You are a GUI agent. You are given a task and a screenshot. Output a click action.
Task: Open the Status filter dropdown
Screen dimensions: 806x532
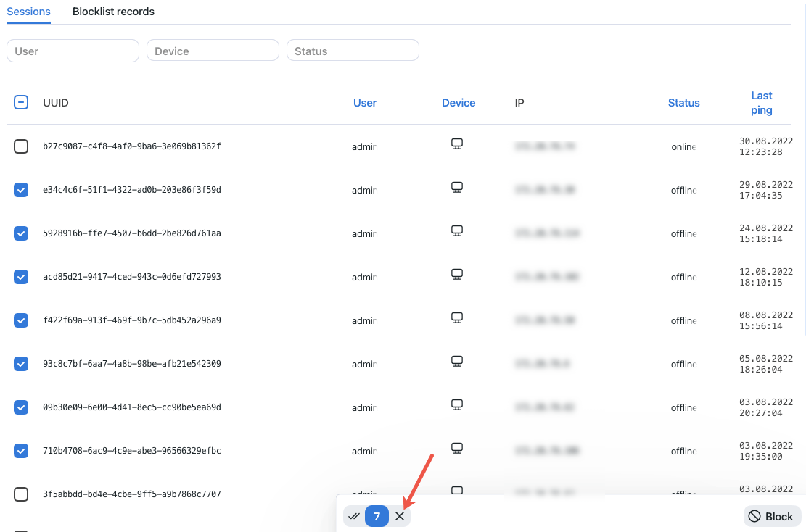click(353, 50)
